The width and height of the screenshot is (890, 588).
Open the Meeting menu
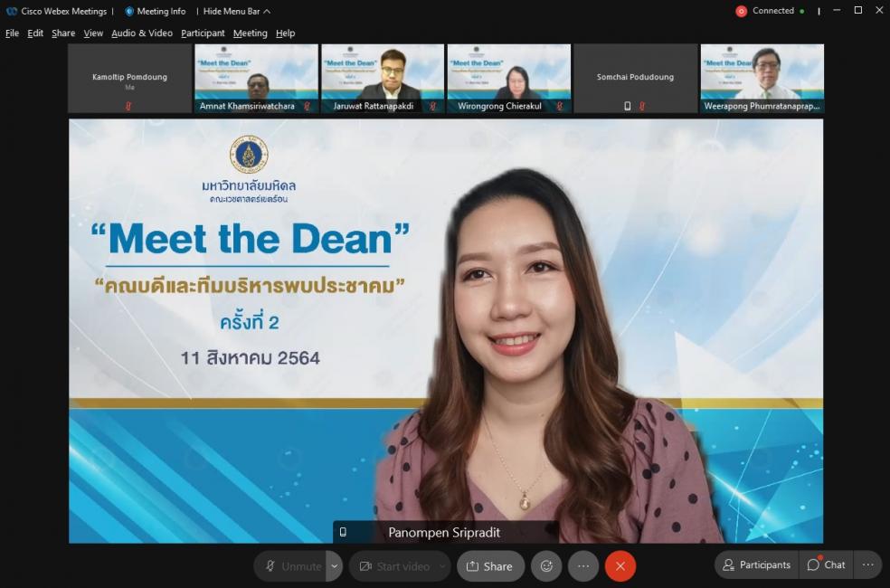250,33
